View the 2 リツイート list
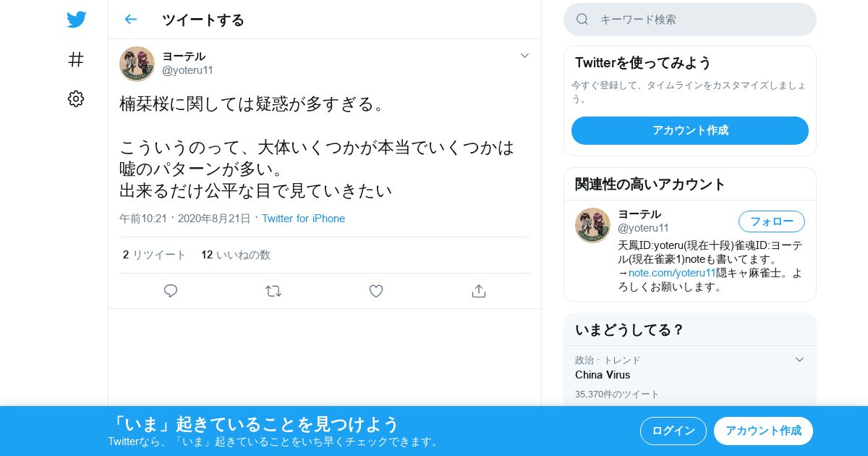The width and height of the screenshot is (868, 456). click(x=154, y=255)
